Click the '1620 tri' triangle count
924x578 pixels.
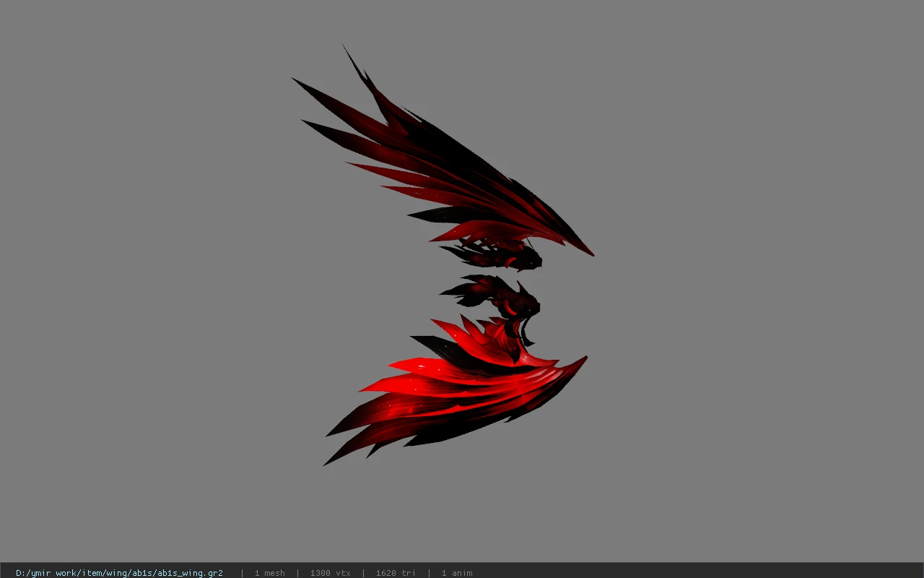click(x=396, y=573)
